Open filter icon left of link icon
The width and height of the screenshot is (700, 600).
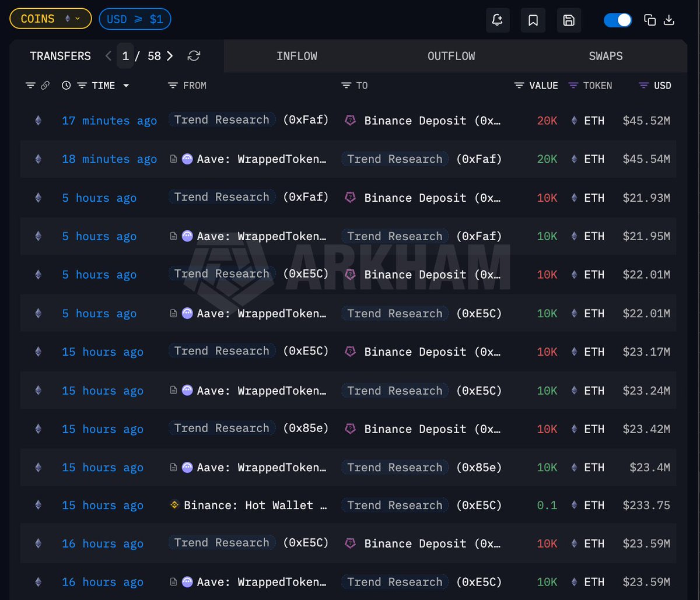[30, 86]
